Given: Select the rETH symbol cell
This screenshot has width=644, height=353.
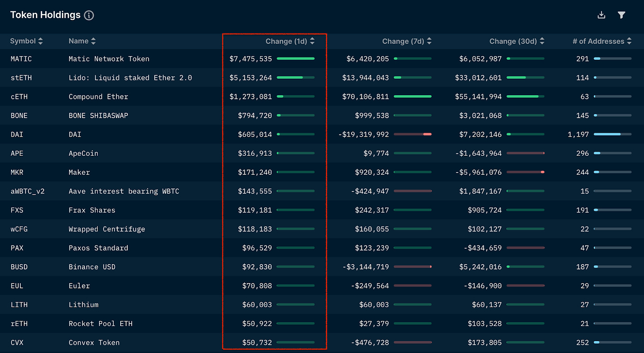Looking at the screenshot, I should (19, 324).
